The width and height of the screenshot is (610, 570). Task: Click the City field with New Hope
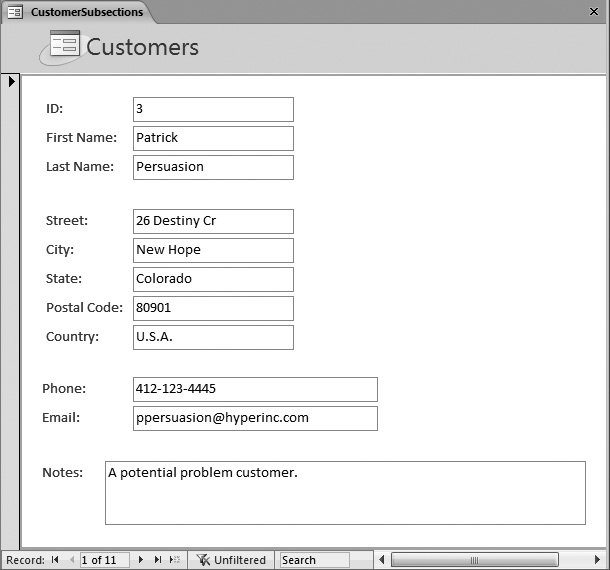(x=213, y=250)
